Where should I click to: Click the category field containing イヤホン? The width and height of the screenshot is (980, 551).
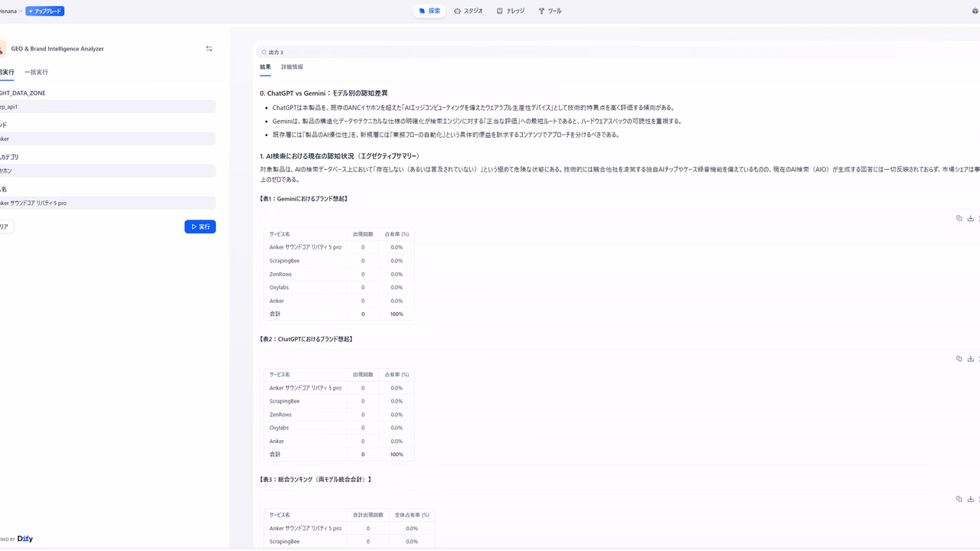click(107, 171)
